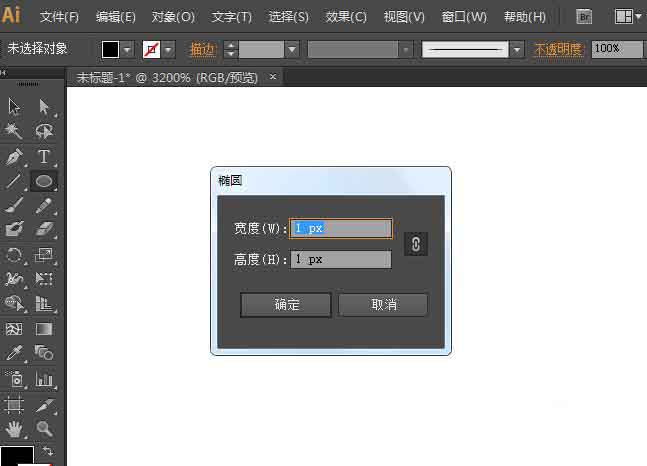Click the 宽度(W) width input field
Screen dimensions: 647x466
point(341,228)
